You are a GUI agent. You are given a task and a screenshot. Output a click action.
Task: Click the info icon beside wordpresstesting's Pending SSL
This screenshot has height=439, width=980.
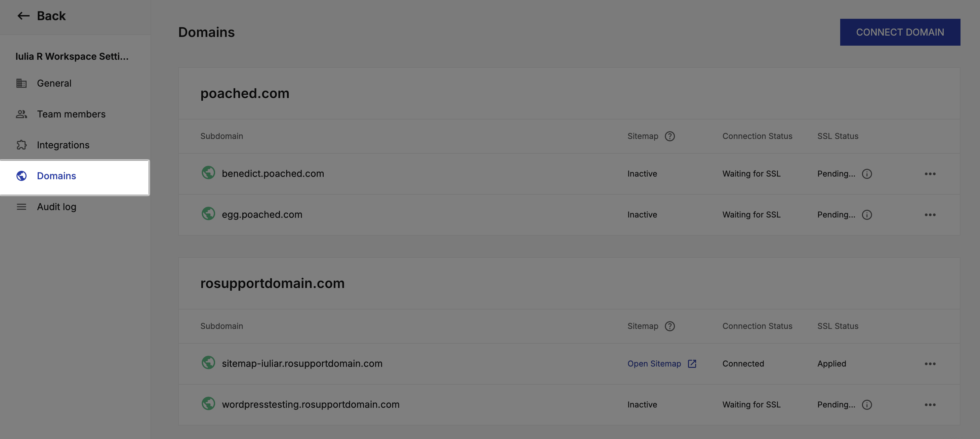pyautogui.click(x=867, y=404)
